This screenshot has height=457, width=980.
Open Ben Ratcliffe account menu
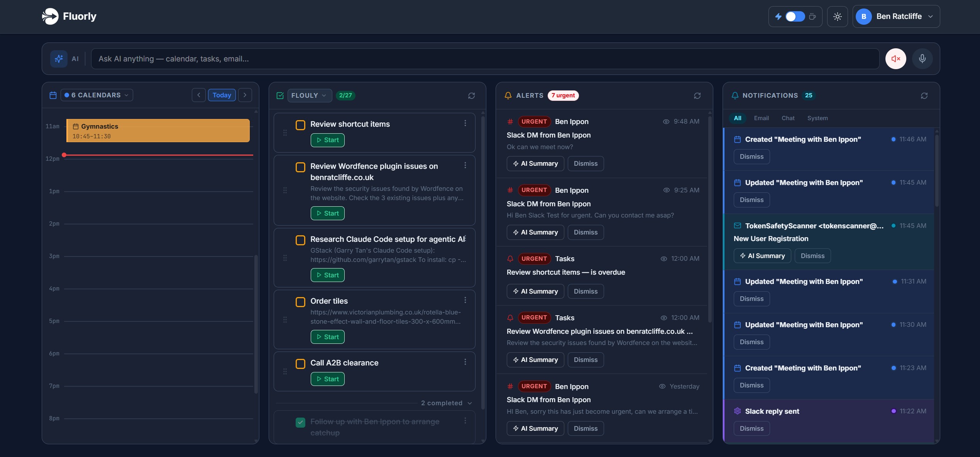point(896,17)
